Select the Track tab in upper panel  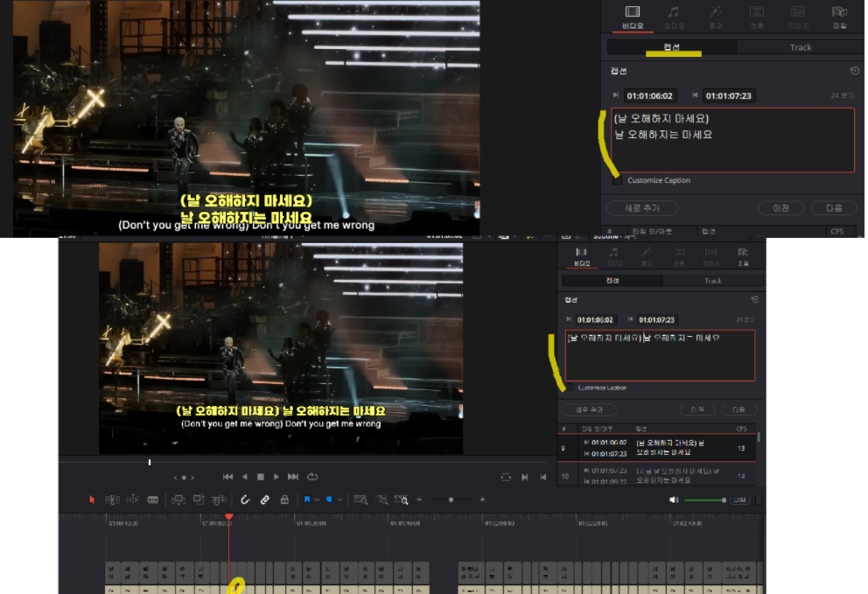(x=800, y=47)
